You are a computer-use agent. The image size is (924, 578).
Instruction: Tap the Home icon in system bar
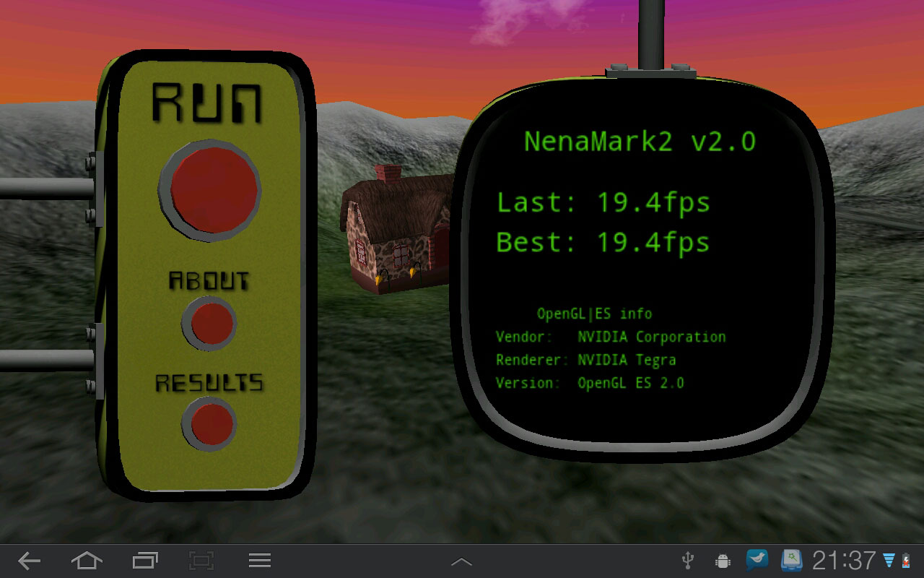(x=87, y=561)
